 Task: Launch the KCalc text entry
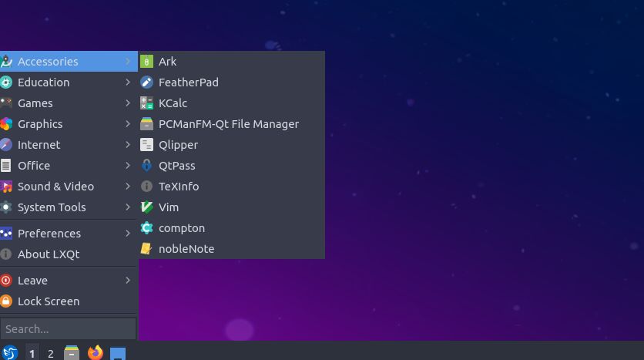pyautogui.click(x=173, y=103)
